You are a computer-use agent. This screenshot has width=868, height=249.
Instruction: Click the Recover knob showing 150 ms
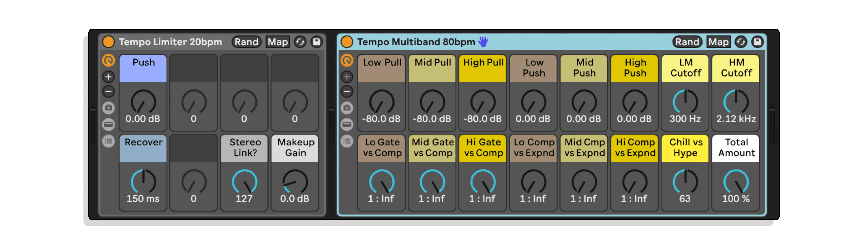(143, 182)
